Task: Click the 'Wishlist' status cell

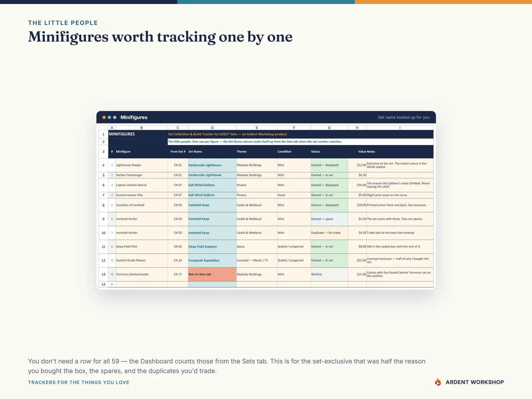Action: [329, 274]
